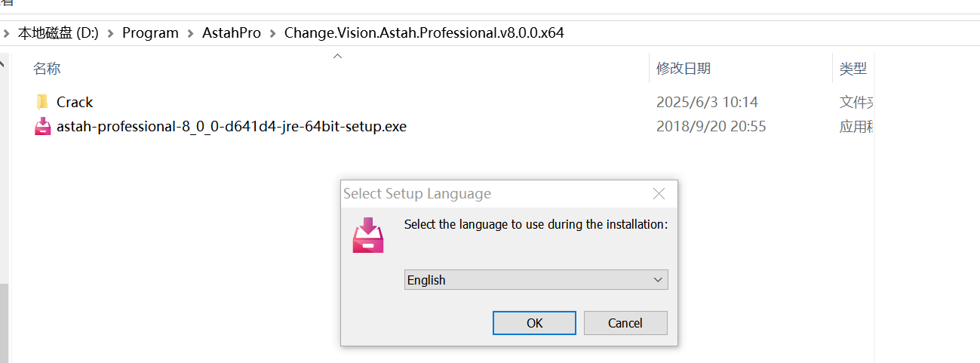Image resolution: width=980 pixels, height=363 pixels.
Task: Click the astah setup exe file icon
Action: pos(42,127)
